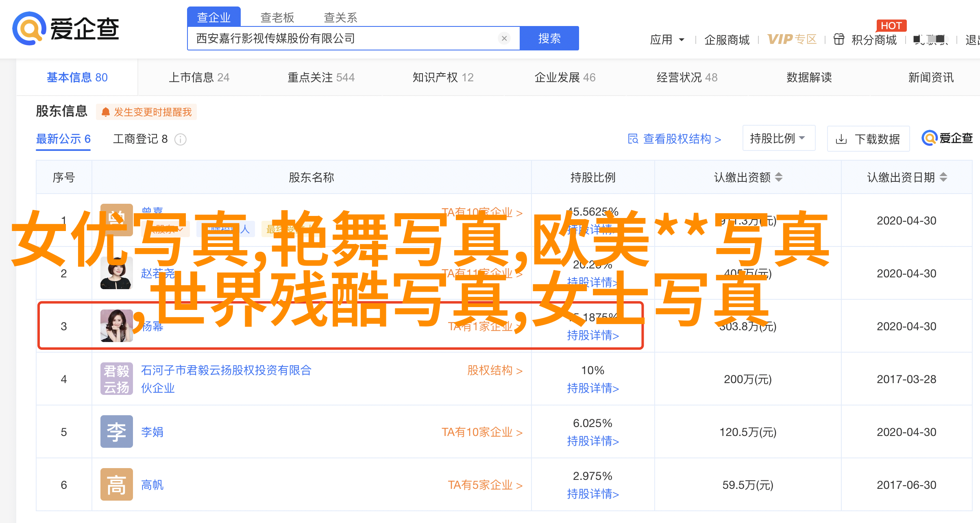The height and width of the screenshot is (523, 980).
Task: Open the 知识产权 12 tab
Action: [x=443, y=77]
